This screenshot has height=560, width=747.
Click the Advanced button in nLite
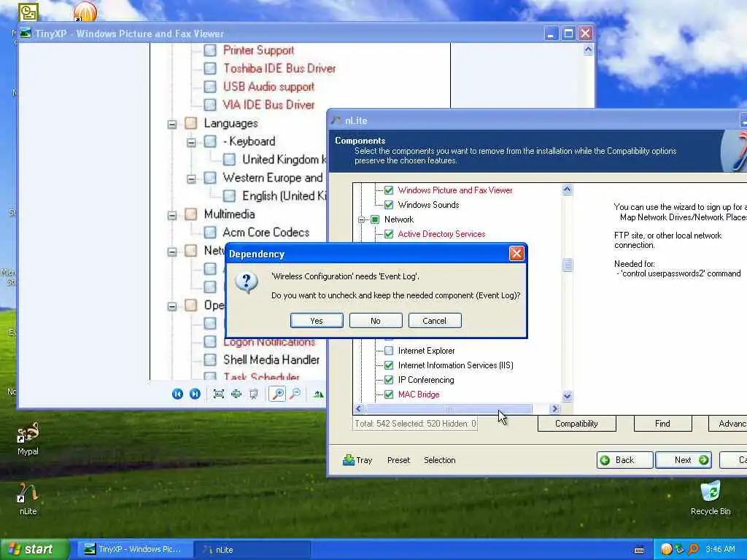pyautogui.click(x=728, y=424)
